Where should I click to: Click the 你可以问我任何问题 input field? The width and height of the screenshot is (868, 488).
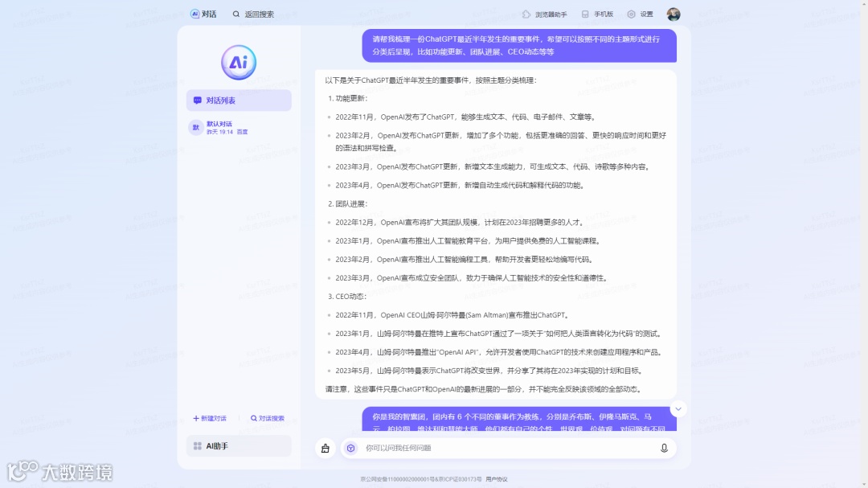508,448
